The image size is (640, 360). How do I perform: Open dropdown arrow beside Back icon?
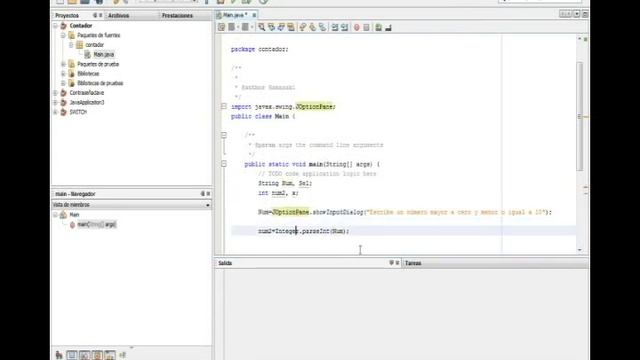(238, 27)
